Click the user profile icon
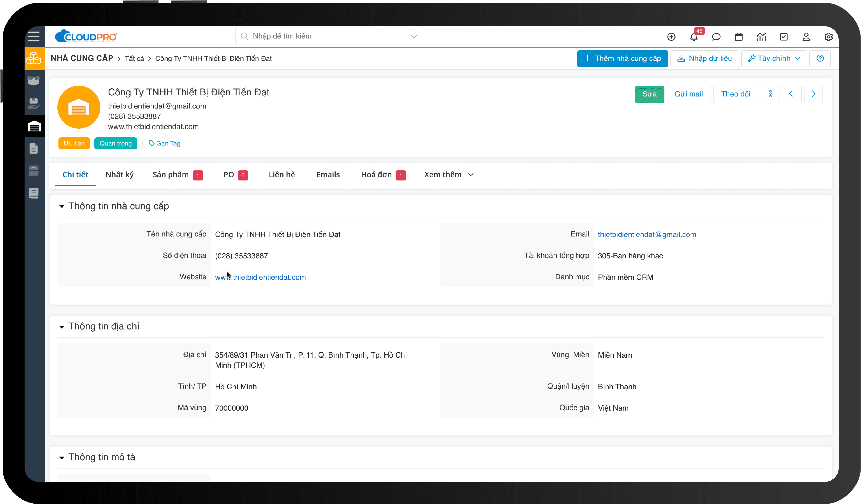 click(x=806, y=37)
